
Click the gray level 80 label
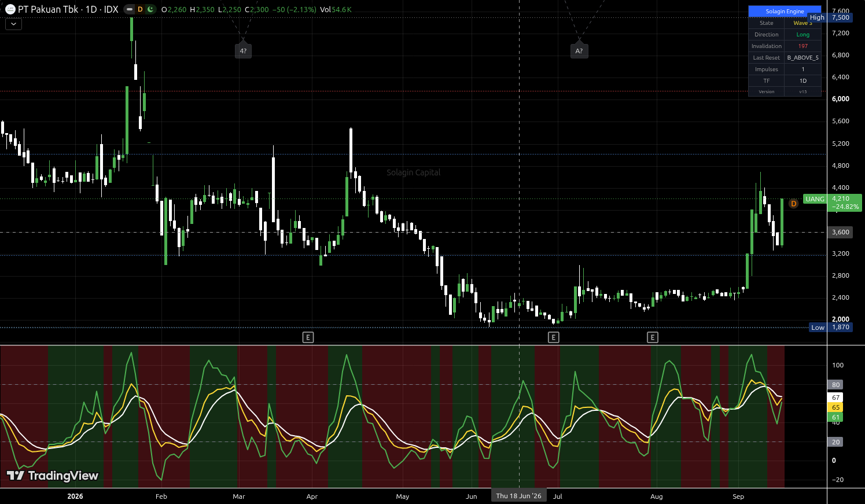tap(835, 385)
